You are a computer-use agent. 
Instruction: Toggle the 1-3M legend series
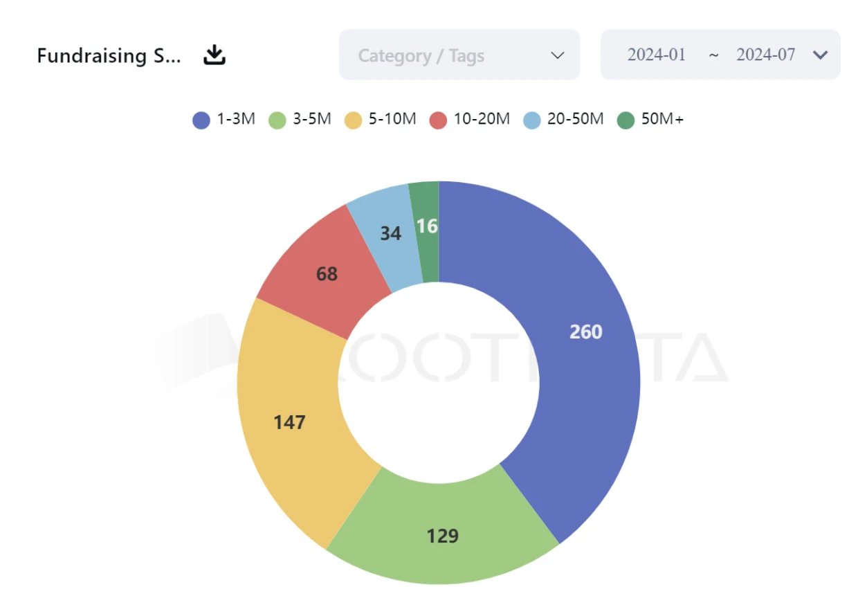click(224, 120)
